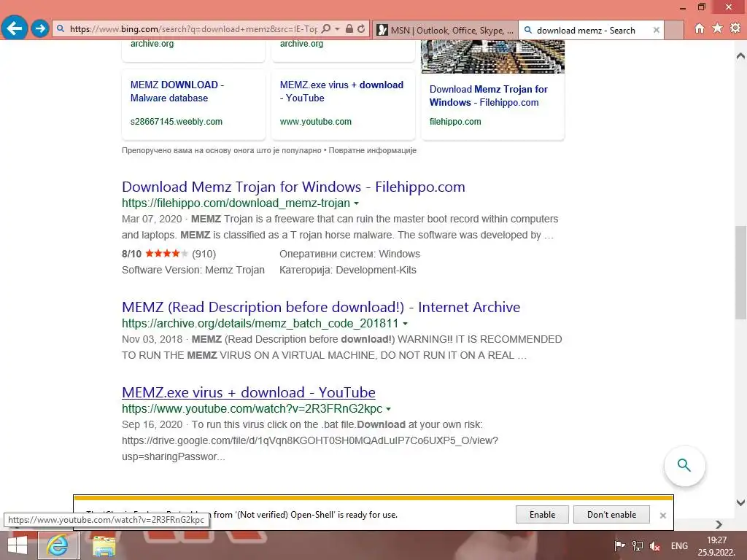
Task: Click Повратне информације feedback link
Action: pos(373,150)
